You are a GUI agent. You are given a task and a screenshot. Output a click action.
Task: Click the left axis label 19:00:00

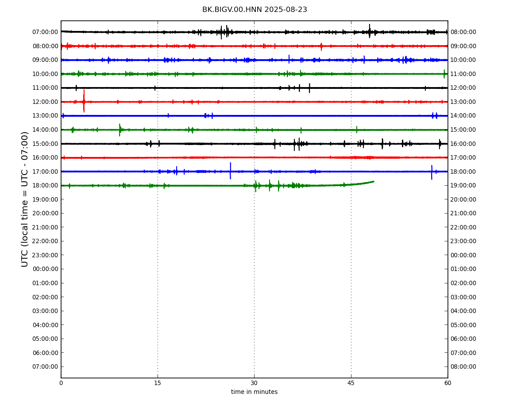[x=45, y=199]
